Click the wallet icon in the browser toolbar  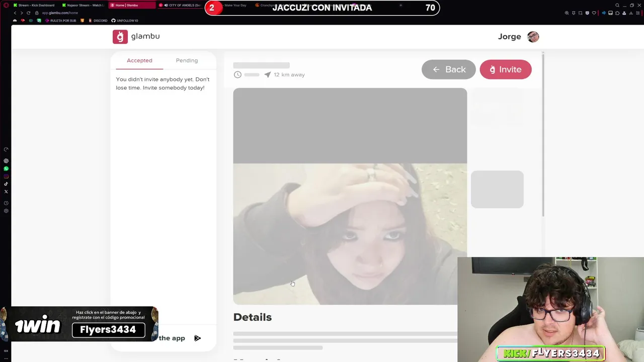pyautogui.click(x=610, y=13)
